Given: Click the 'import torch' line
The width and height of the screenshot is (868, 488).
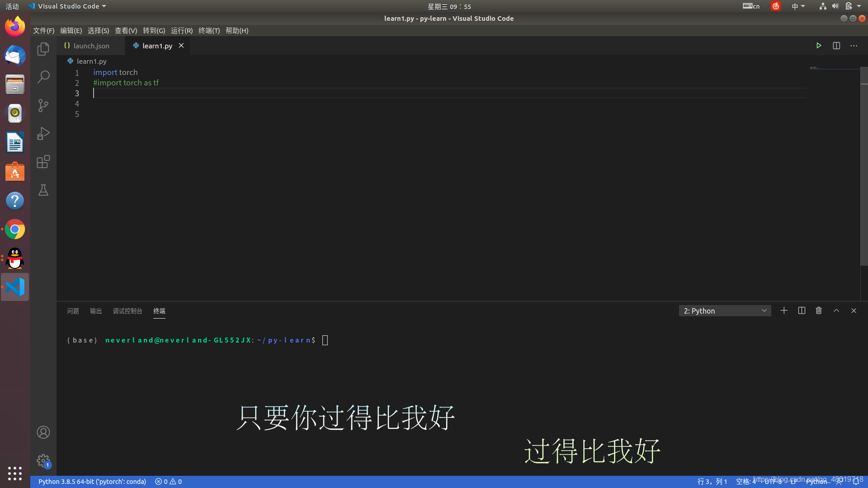Looking at the screenshot, I should point(115,72).
